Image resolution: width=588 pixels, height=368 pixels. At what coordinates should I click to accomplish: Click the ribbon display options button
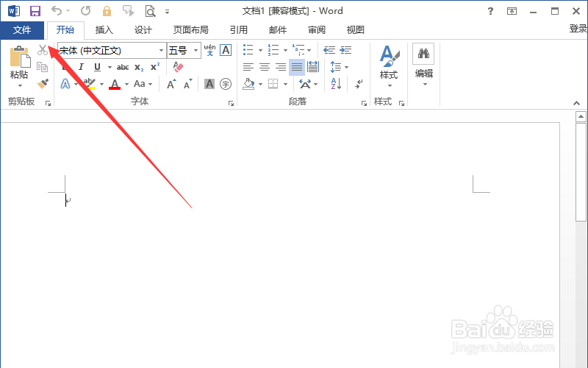512,11
